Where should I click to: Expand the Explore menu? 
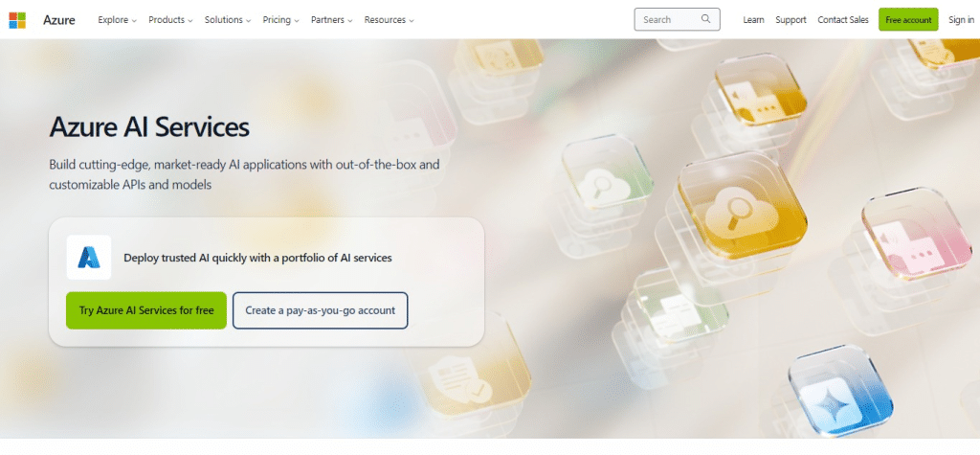[x=117, y=20]
